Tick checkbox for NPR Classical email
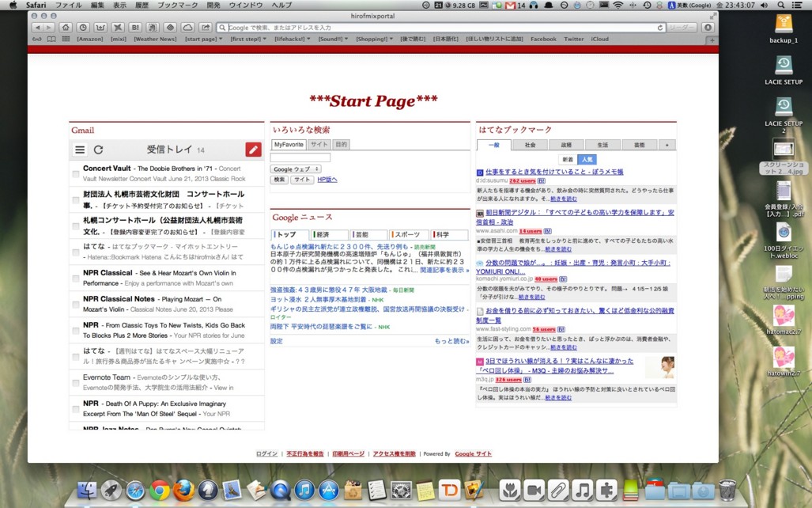The image size is (812, 508). click(76, 279)
